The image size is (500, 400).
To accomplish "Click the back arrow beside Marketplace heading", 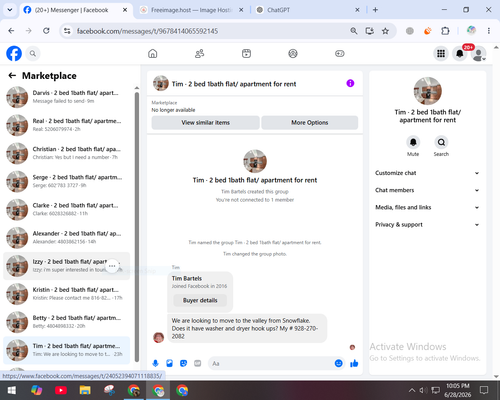I will click(12, 76).
